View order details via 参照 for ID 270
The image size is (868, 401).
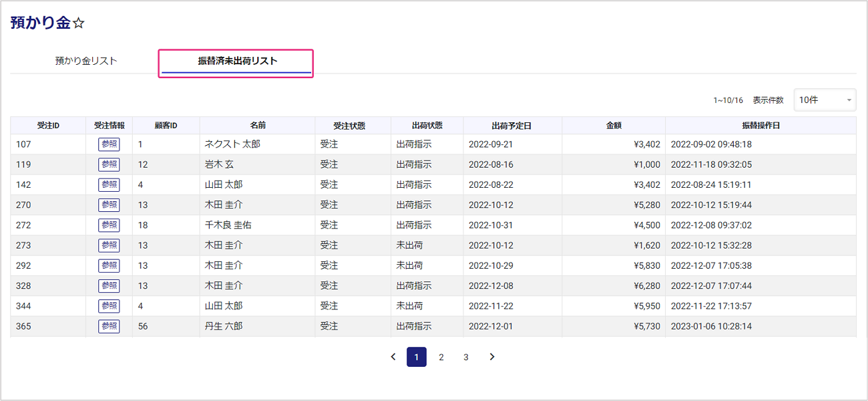tap(109, 205)
